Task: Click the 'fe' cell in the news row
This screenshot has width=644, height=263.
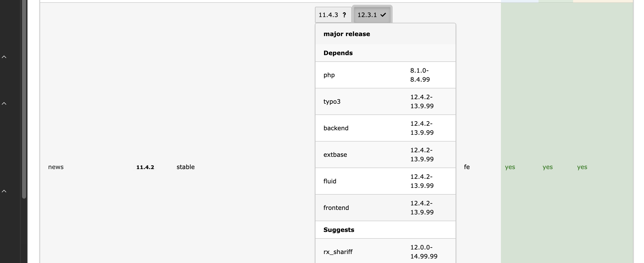Action: (x=467, y=167)
